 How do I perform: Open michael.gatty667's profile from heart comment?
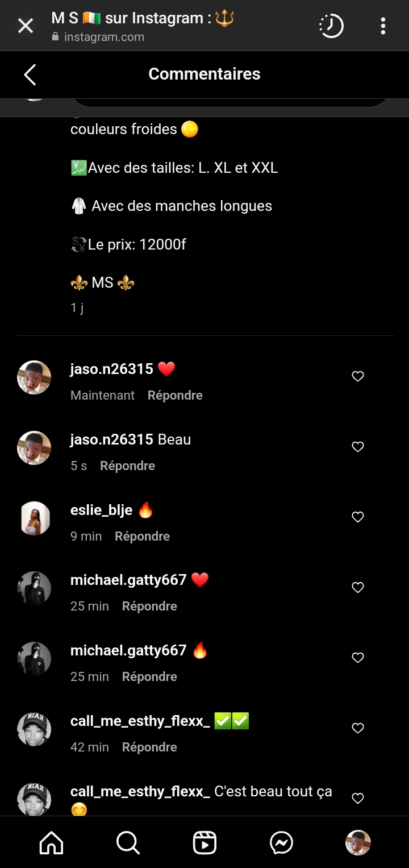click(x=128, y=580)
